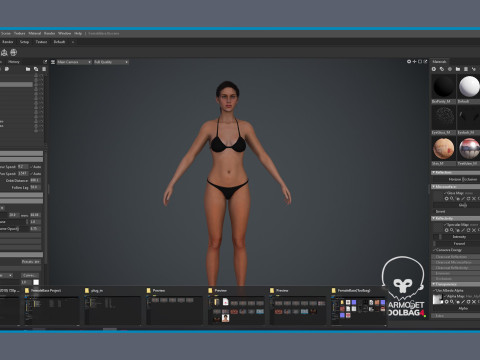The height and width of the screenshot is (360, 480).
Task: Select the Skin_M material thumbnail
Action: [x=443, y=149]
